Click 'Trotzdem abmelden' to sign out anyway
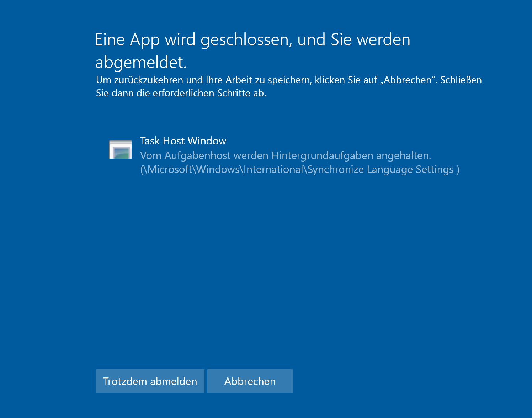The height and width of the screenshot is (418, 532). pyautogui.click(x=150, y=381)
